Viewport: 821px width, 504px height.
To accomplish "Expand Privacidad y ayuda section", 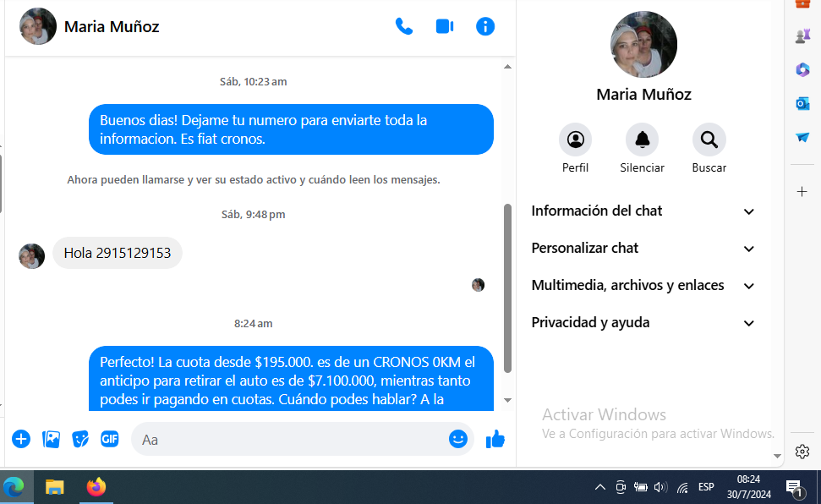I will click(643, 323).
